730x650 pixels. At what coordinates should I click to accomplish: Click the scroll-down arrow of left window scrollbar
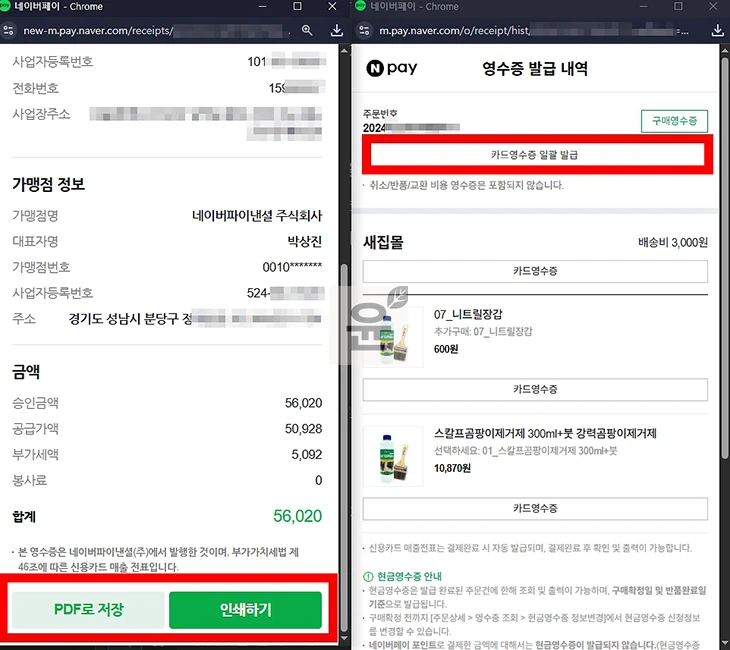tap(344, 638)
